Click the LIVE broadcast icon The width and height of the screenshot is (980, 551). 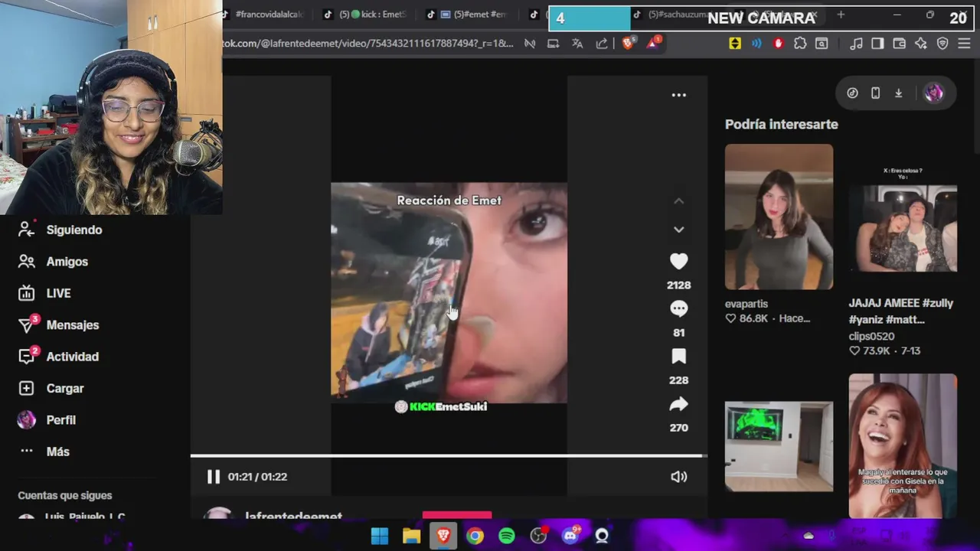pos(27,293)
